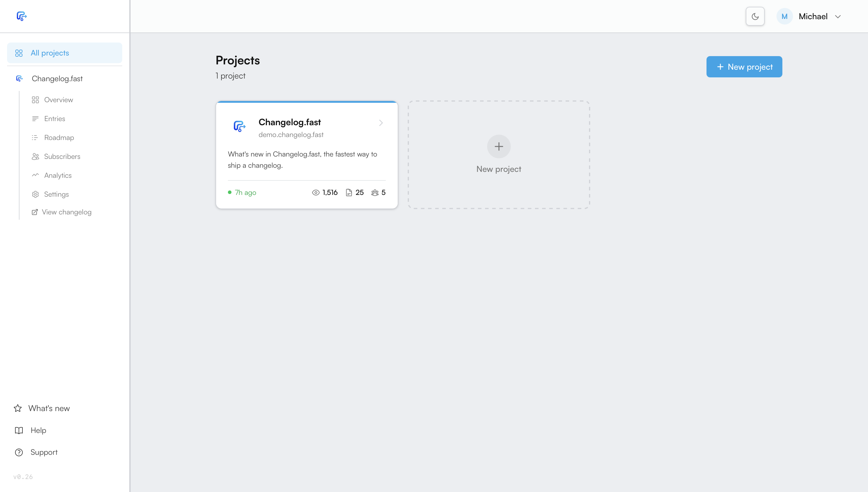868x492 pixels.
Task: Click the Michael avatar circle
Action: [x=784, y=16]
